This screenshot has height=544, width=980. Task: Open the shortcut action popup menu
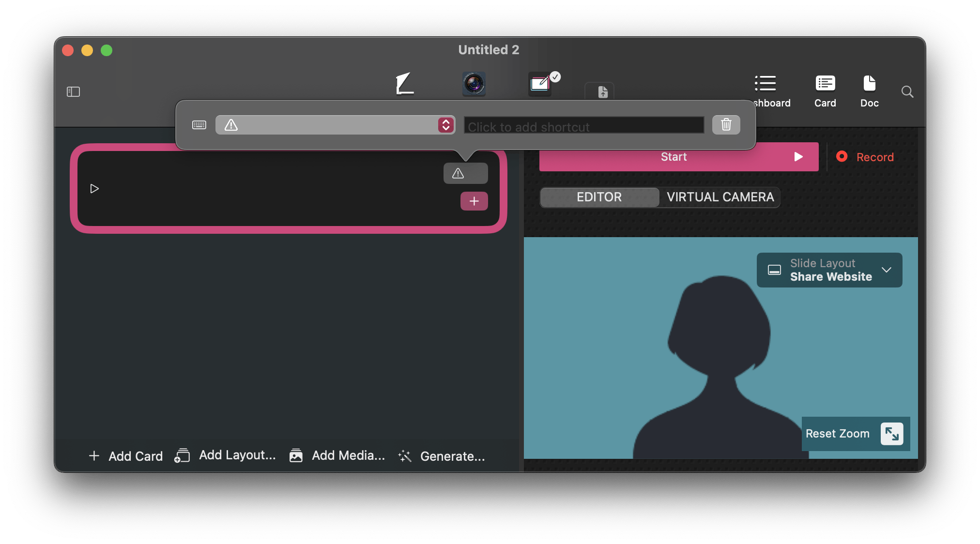335,125
